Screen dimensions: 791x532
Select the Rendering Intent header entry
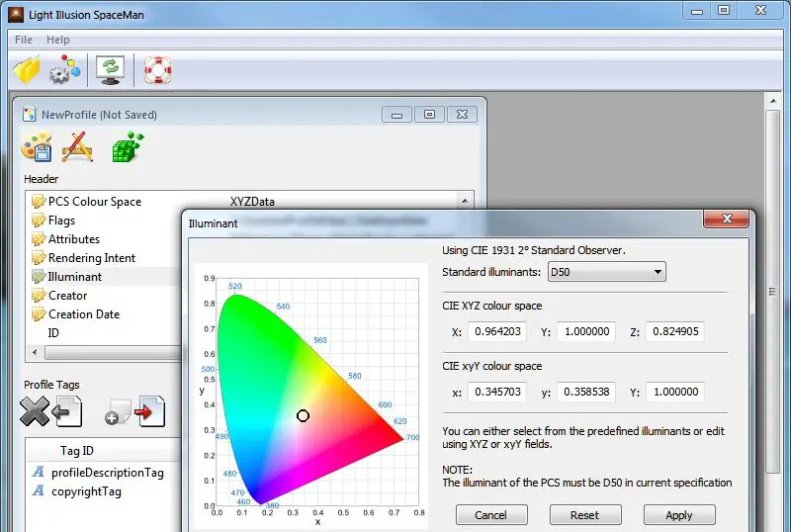pyautogui.click(x=91, y=258)
